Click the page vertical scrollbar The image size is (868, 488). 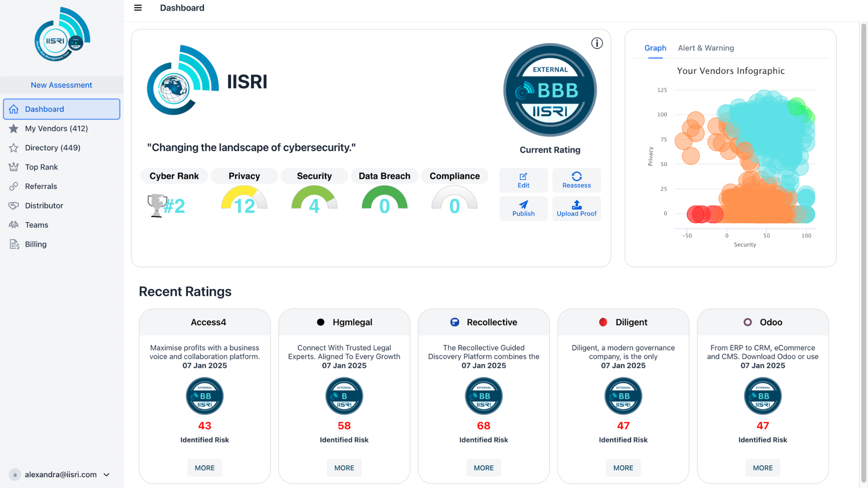click(863, 253)
